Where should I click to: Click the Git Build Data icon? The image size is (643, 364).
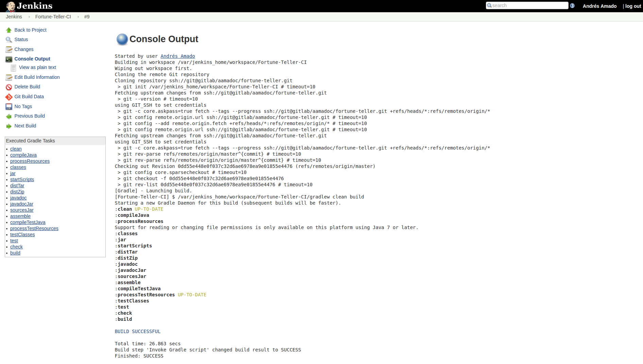coord(9,97)
